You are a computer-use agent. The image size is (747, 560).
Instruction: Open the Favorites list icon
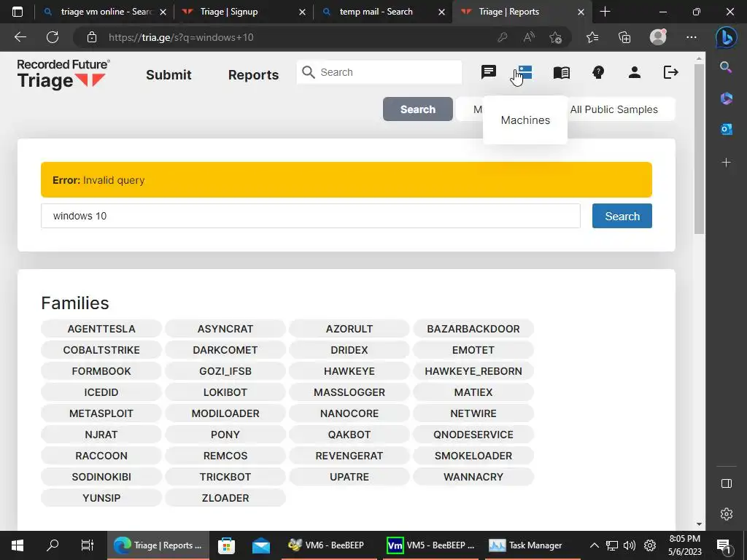click(592, 37)
